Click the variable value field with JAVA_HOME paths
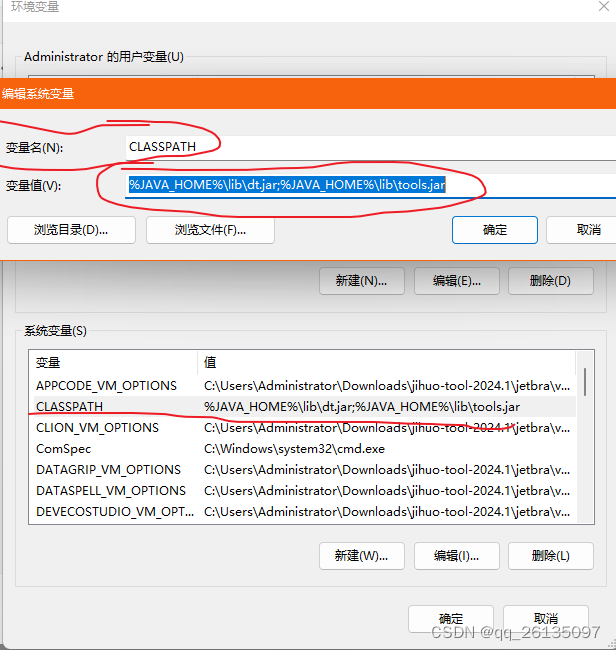 click(x=371, y=185)
